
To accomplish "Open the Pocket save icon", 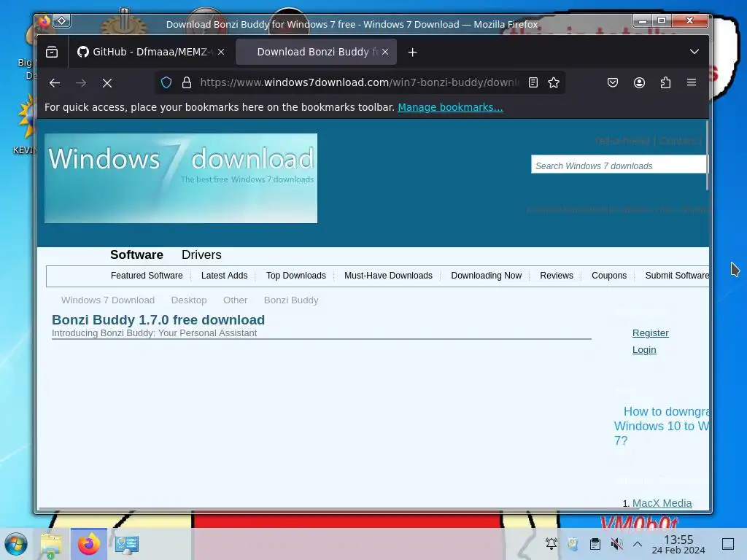I will 613,83.
